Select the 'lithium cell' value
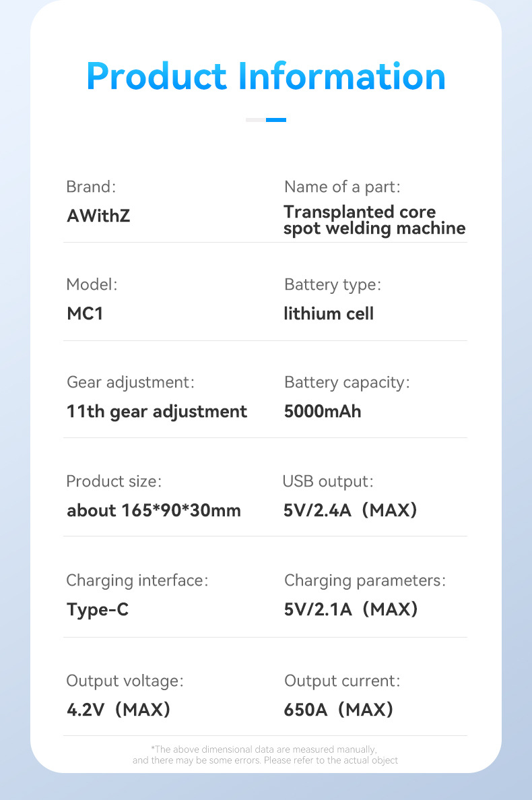This screenshot has width=532, height=800. pos(329,313)
